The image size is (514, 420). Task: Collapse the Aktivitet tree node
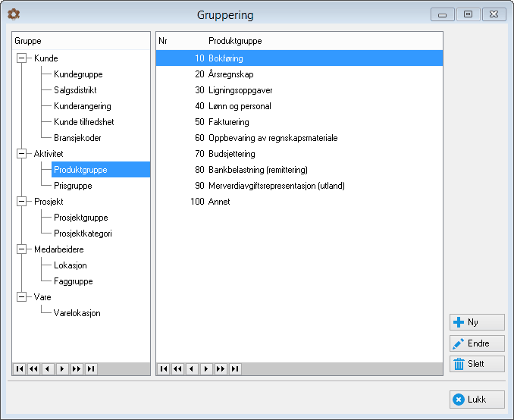pos(22,153)
